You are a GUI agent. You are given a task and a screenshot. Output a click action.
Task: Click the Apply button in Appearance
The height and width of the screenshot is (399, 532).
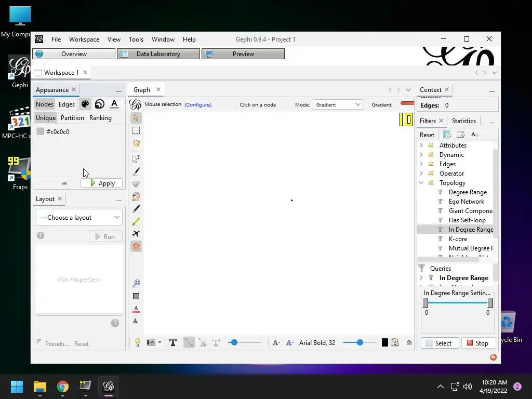click(101, 183)
